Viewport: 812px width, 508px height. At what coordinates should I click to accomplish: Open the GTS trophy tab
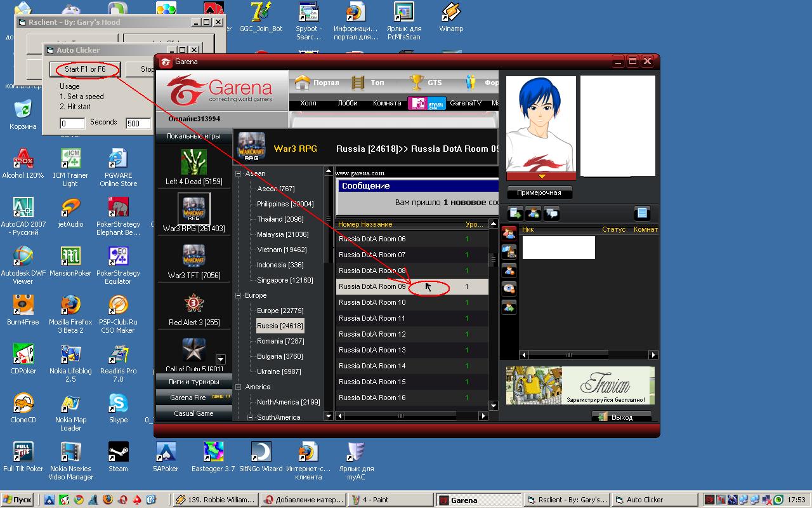[x=417, y=83]
